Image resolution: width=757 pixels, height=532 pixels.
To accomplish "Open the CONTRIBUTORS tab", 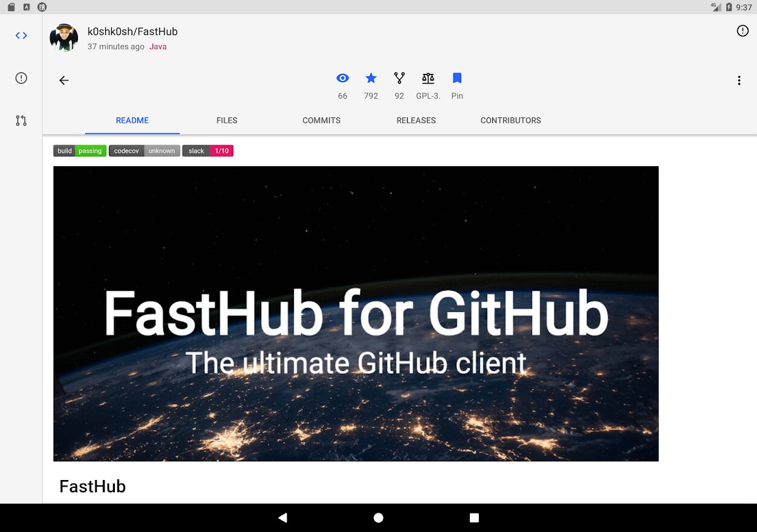I will 511,120.
